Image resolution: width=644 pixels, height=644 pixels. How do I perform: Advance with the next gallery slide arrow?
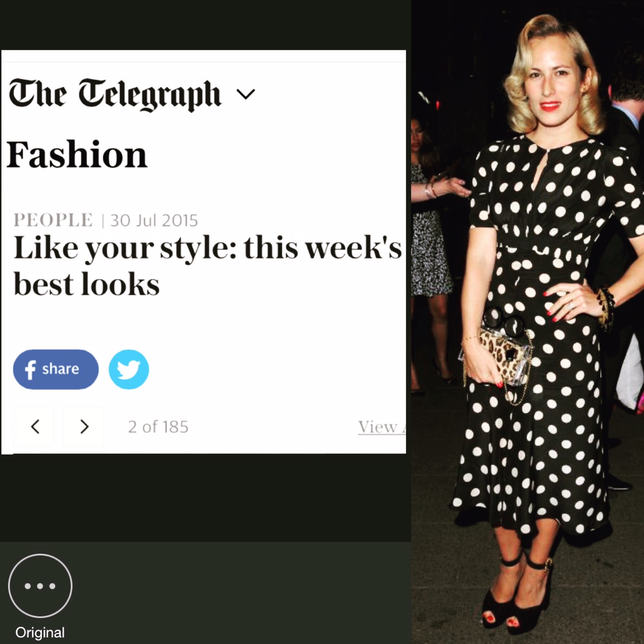[x=84, y=427]
